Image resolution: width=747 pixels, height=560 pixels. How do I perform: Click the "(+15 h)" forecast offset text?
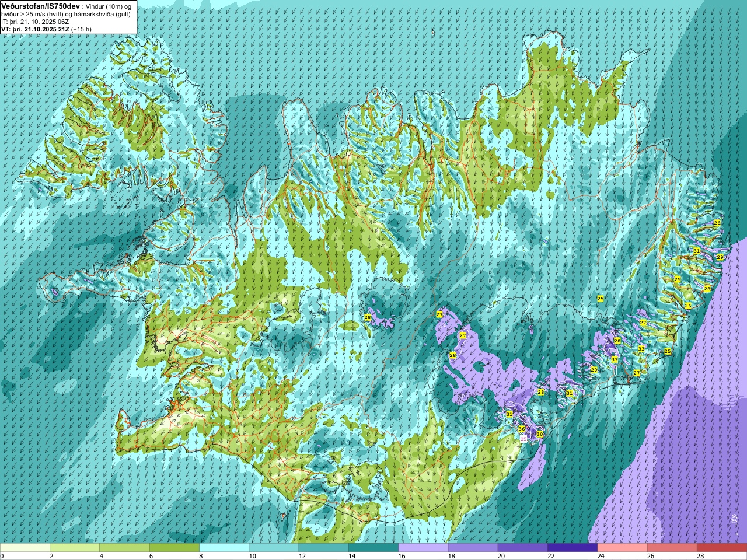[81, 29]
